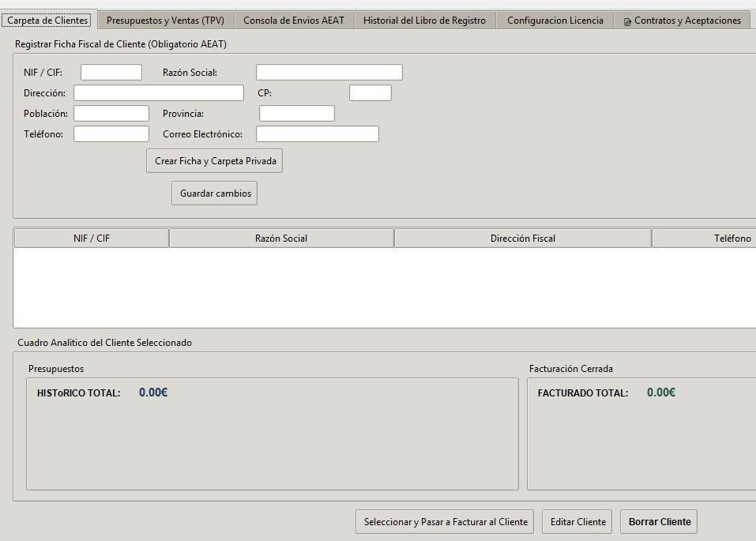Open Contratos y Aceptaciones tab
756x541 pixels.
(683, 21)
